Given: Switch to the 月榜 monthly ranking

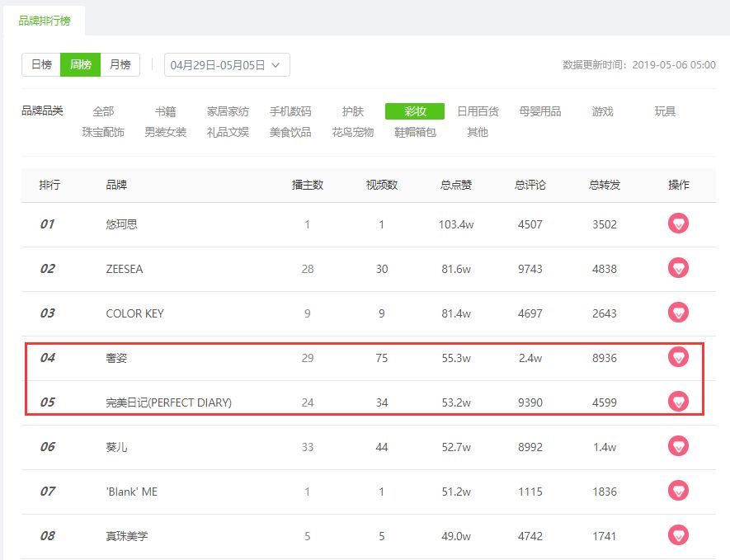Looking at the screenshot, I should pyautogui.click(x=120, y=64).
